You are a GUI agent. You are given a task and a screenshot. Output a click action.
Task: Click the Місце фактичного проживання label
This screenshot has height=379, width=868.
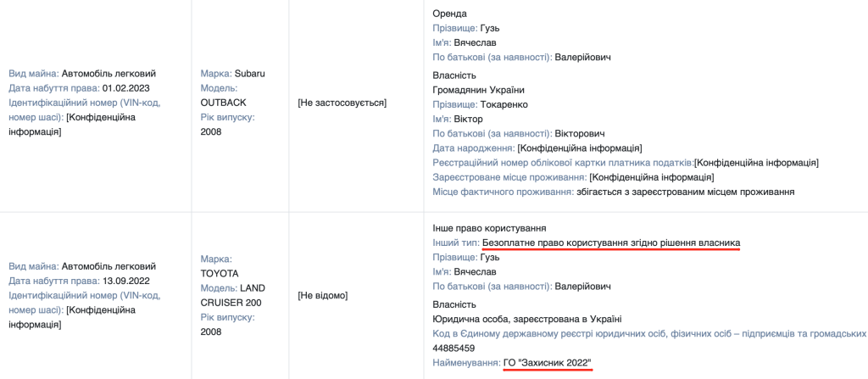[503, 192]
